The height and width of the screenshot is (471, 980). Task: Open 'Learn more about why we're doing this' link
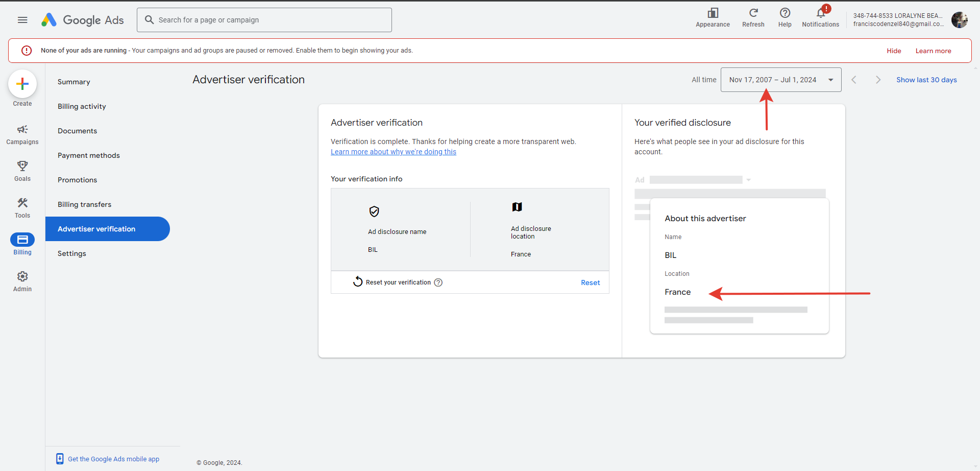[394, 152]
